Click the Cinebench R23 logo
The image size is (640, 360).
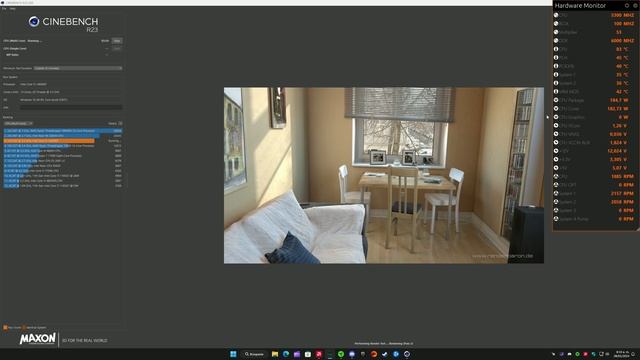coord(63,24)
